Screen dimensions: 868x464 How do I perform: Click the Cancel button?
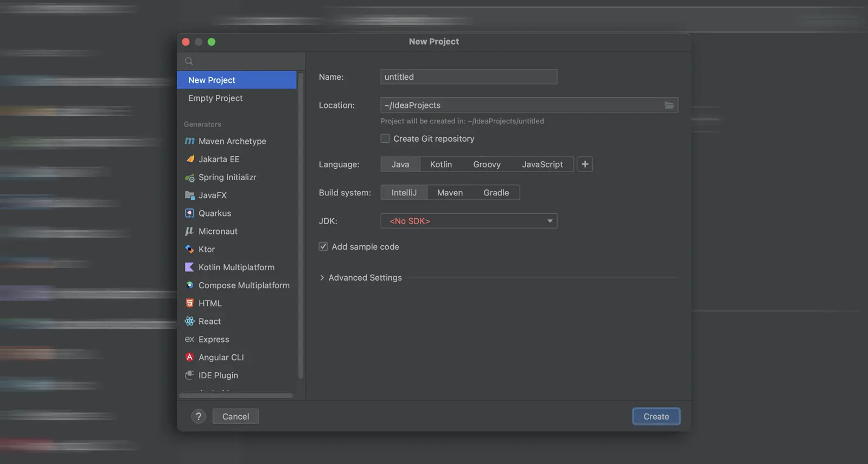[x=235, y=416]
